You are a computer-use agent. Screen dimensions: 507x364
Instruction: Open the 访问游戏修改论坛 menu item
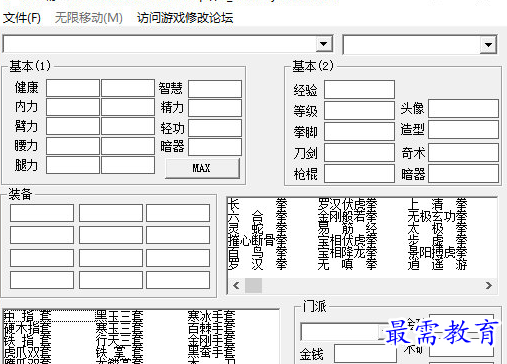click(185, 18)
